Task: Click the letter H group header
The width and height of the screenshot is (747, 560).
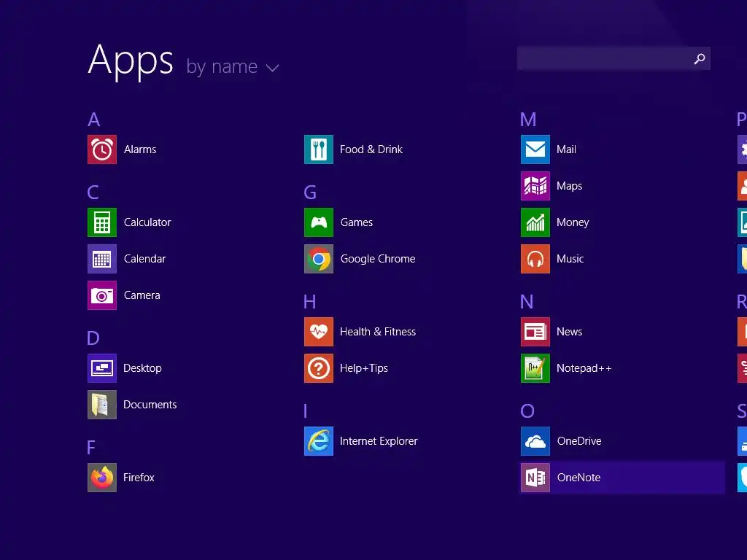Action: click(309, 302)
